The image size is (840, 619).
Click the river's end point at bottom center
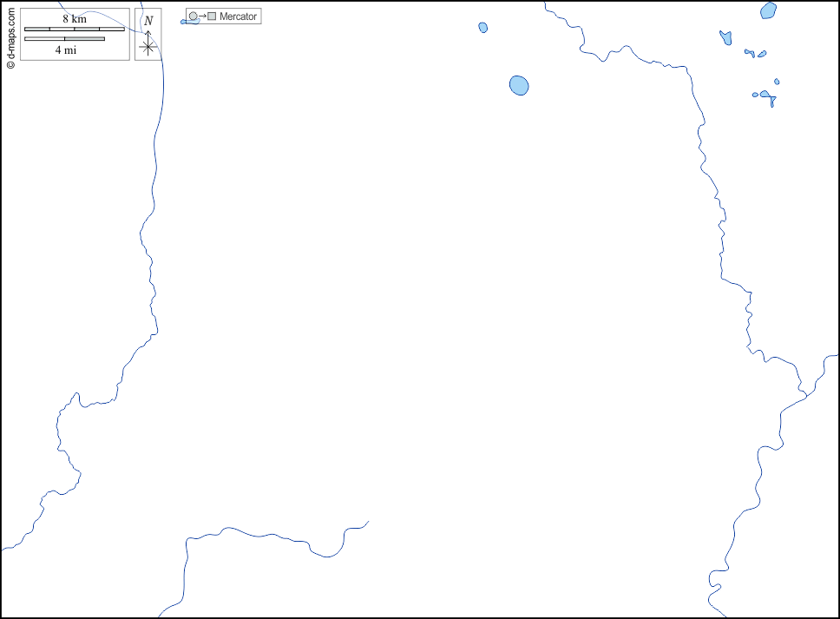point(368,522)
